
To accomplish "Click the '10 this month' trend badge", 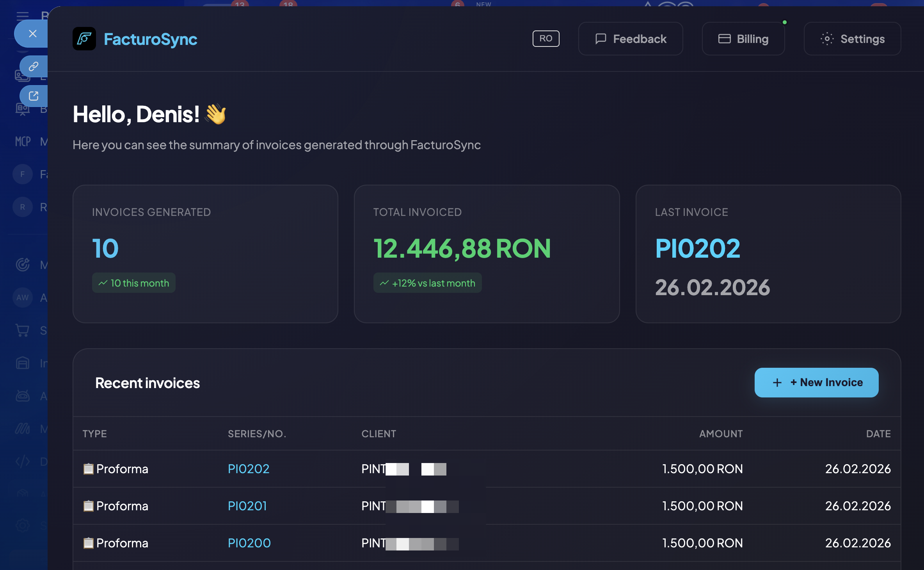I will click(x=133, y=283).
